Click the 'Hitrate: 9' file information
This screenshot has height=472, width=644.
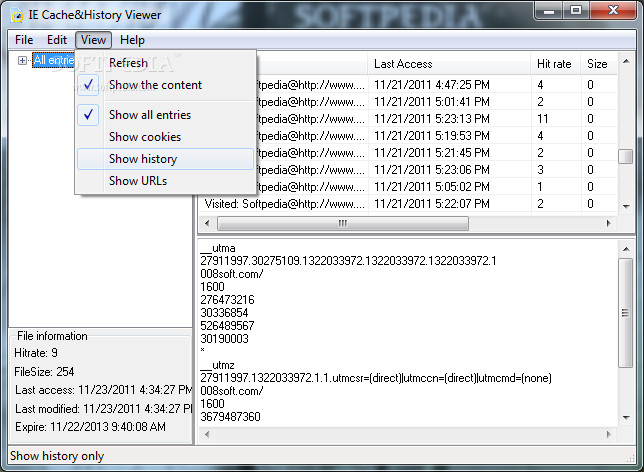36,353
